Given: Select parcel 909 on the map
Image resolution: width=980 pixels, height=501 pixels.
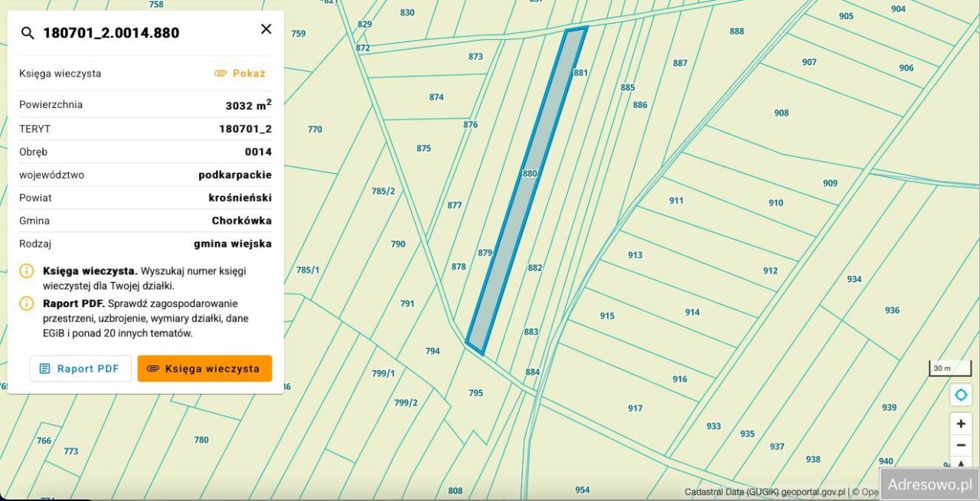Looking at the screenshot, I should [830, 183].
